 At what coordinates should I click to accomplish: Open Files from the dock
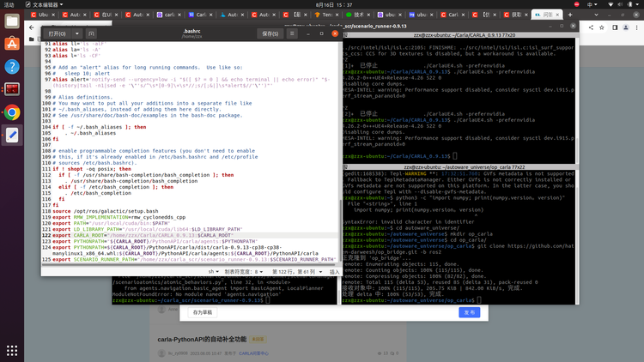(12, 21)
